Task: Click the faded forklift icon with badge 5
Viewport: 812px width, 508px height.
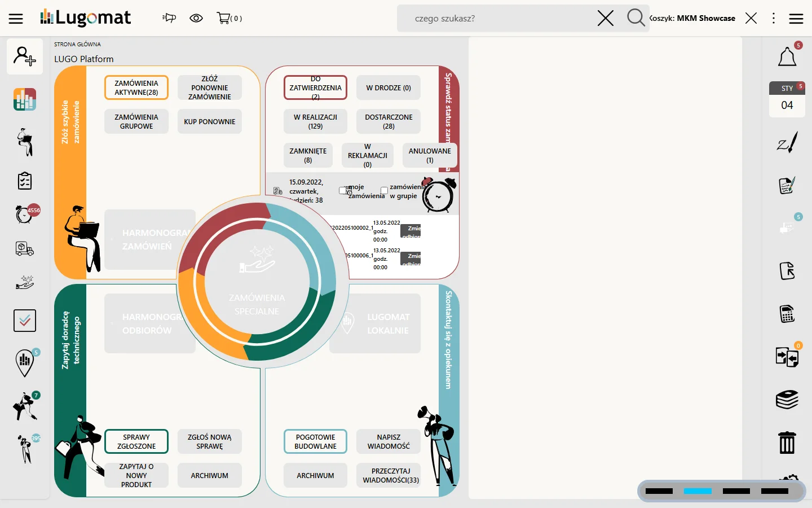Action: 787,227
